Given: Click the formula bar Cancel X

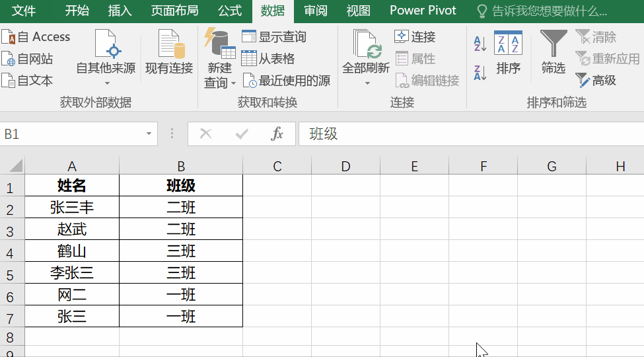Looking at the screenshot, I should (206, 134).
